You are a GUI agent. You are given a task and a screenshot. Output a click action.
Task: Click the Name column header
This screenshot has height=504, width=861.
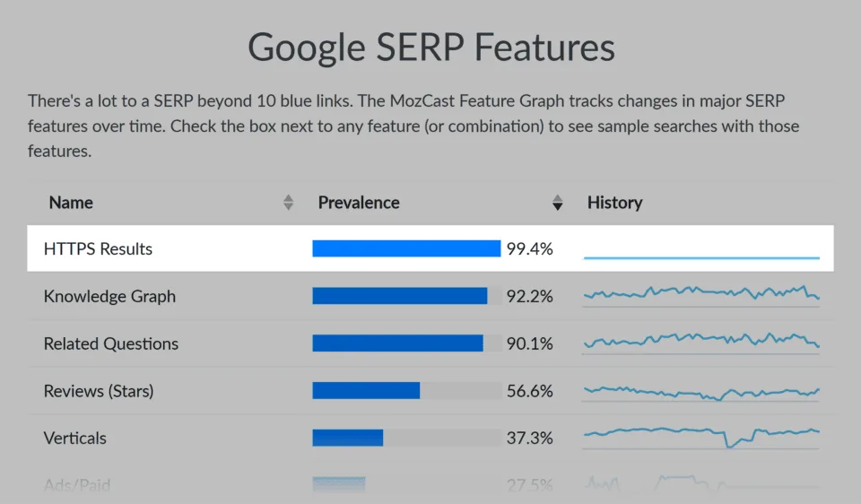(x=71, y=203)
